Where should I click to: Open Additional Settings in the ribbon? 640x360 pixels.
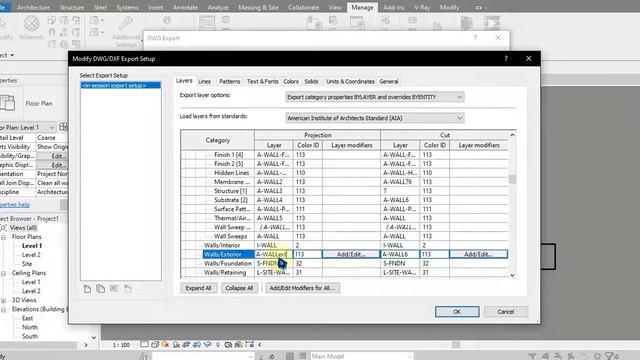[x=126, y=32]
